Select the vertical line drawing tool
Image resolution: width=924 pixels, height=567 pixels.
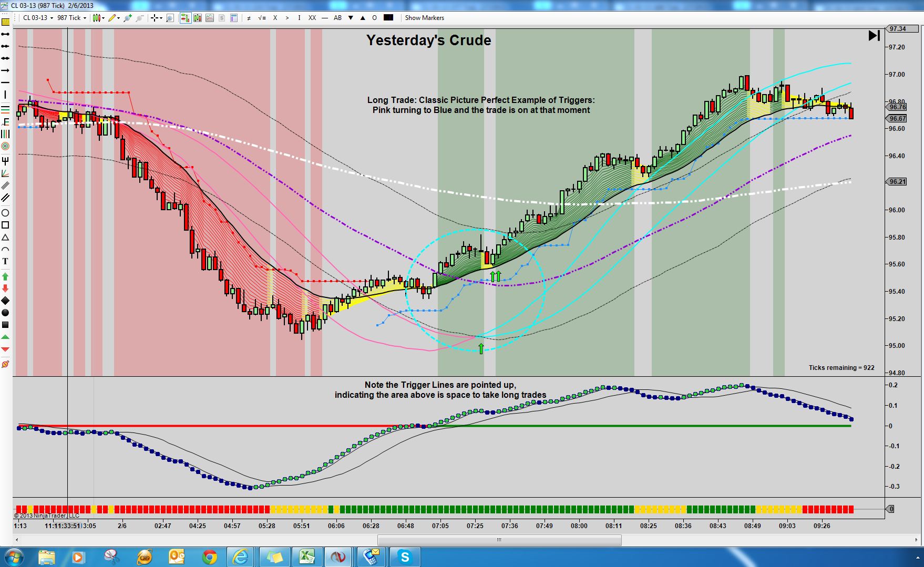[x=5, y=95]
